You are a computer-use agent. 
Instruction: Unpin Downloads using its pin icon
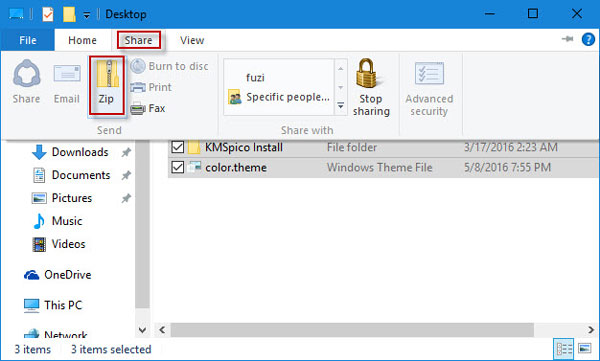point(126,152)
